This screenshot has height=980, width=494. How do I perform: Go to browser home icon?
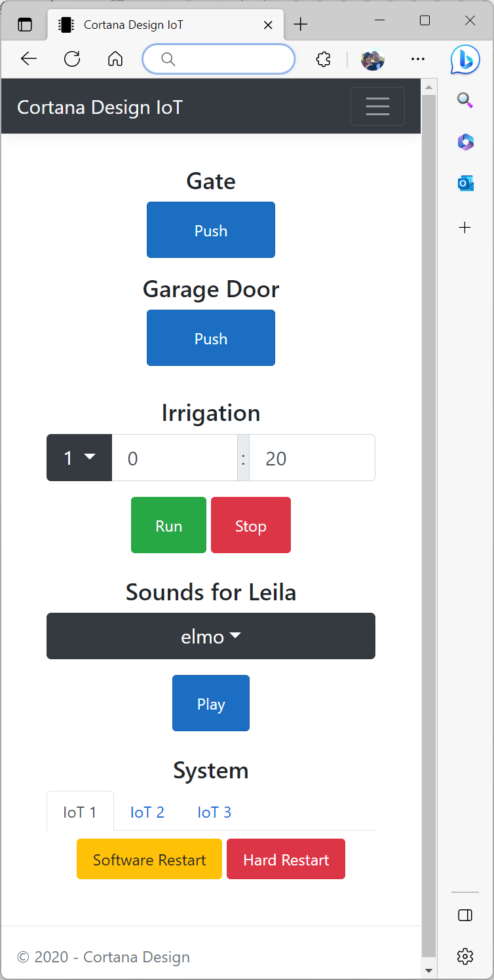pos(115,59)
